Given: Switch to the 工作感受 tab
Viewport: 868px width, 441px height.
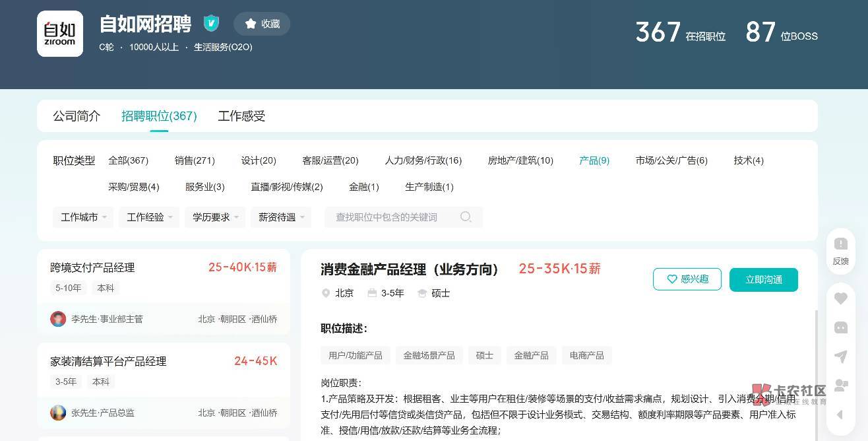Looking at the screenshot, I should pyautogui.click(x=241, y=116).
